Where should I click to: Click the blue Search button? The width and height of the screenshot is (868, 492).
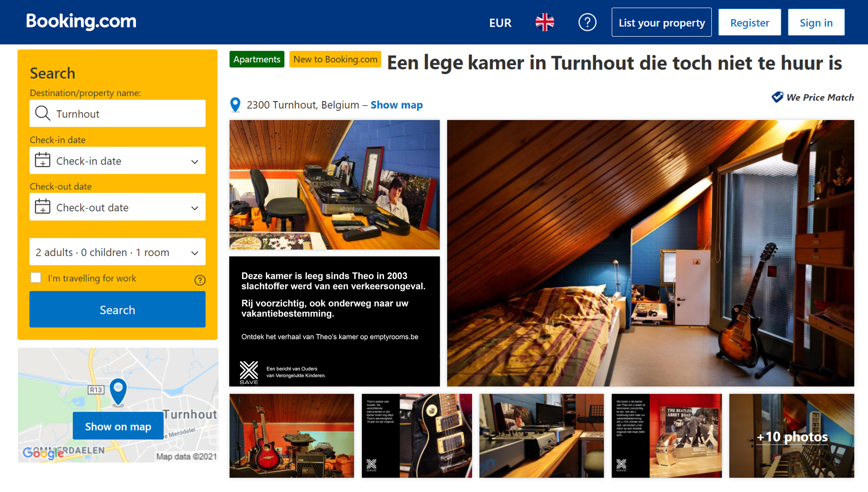(x=118, y=309)
